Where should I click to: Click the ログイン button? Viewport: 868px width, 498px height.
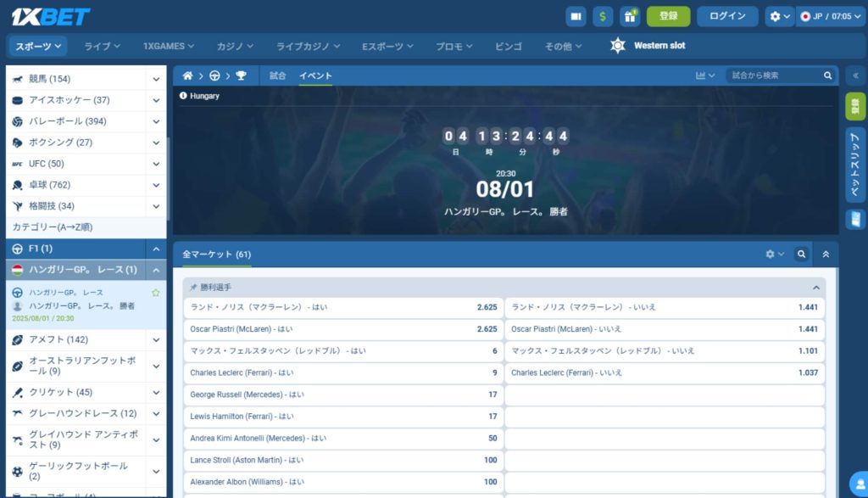pos(727,17)
